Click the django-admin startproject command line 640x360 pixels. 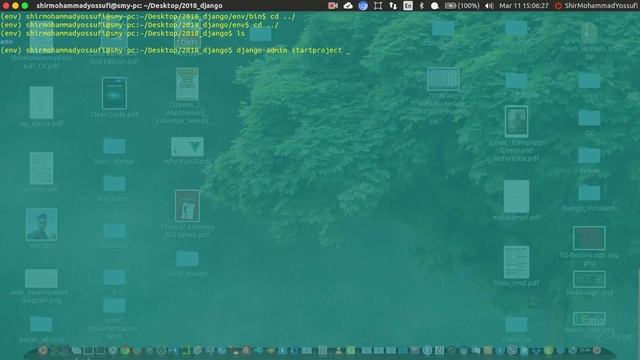point(176,50)
